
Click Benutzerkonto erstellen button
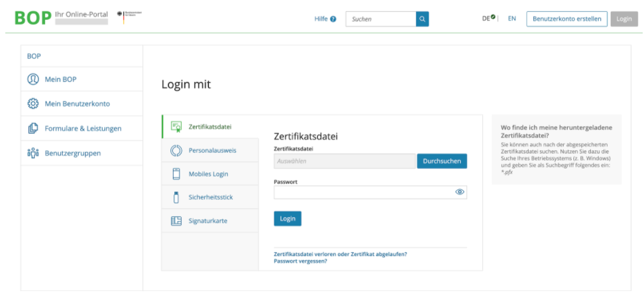click(566, 19)
